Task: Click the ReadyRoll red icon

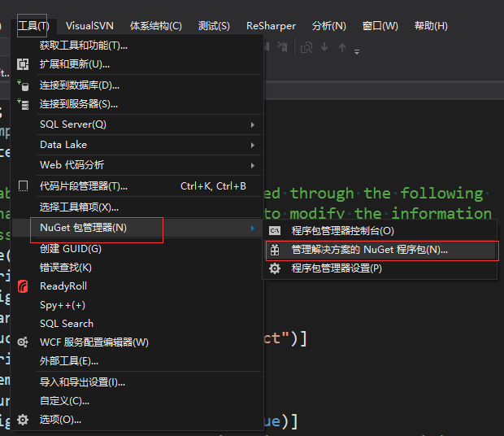Action: pyautogui.click(x=23, y=286)
